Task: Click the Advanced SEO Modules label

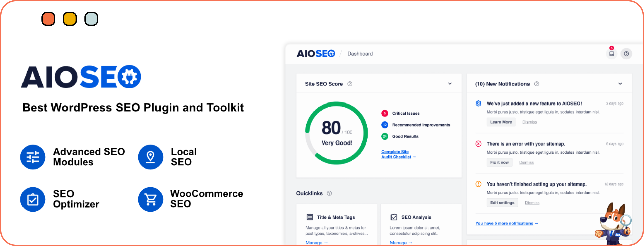Action: point(89,157)
